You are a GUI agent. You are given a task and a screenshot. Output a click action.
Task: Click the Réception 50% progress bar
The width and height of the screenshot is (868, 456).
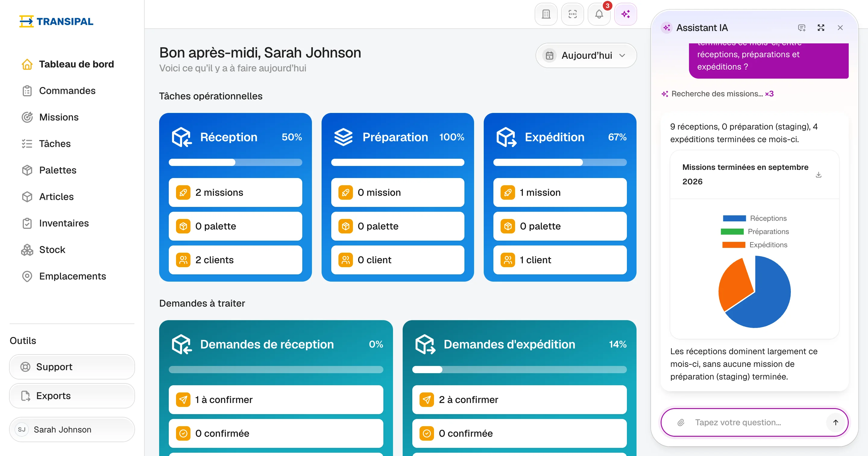pos(235,162)
